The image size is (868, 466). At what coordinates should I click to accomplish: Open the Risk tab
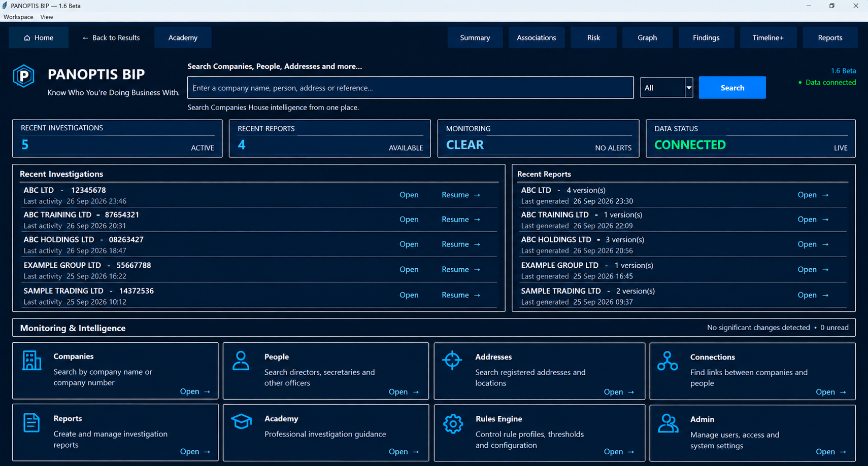click(593, 38)
